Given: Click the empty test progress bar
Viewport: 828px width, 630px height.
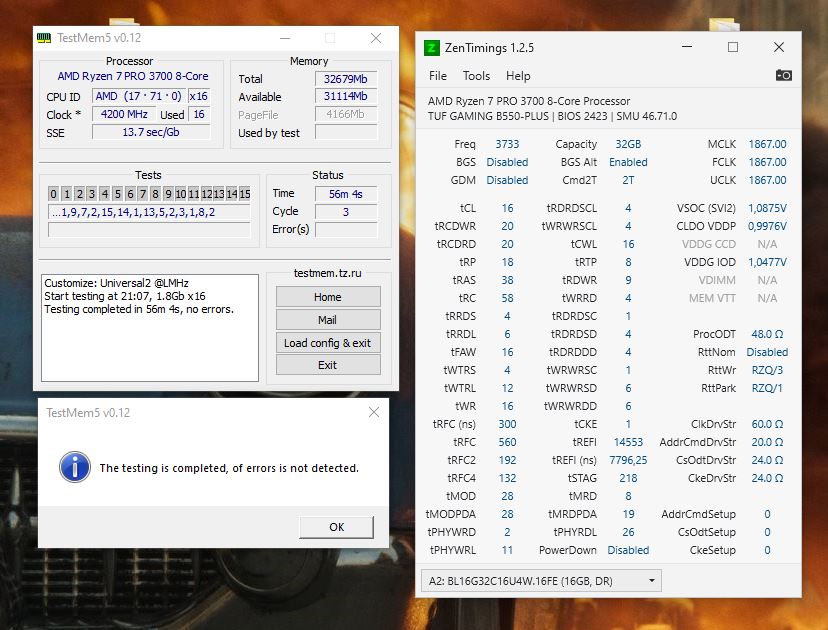Looking at the screenshot, I should pyautogui.click(x=149, y=230).
